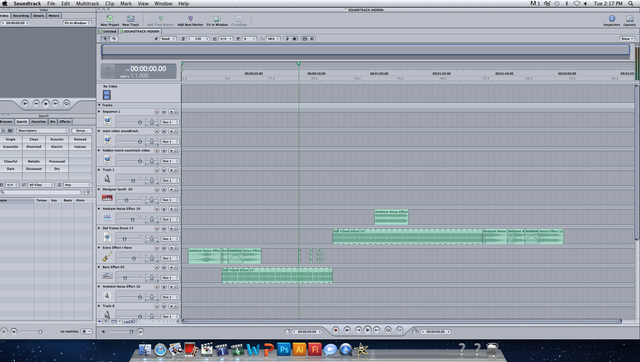Adjust the Designer Synth 20 volume slider
Screen dimensions: 640x362
click(x=126, y=200)
